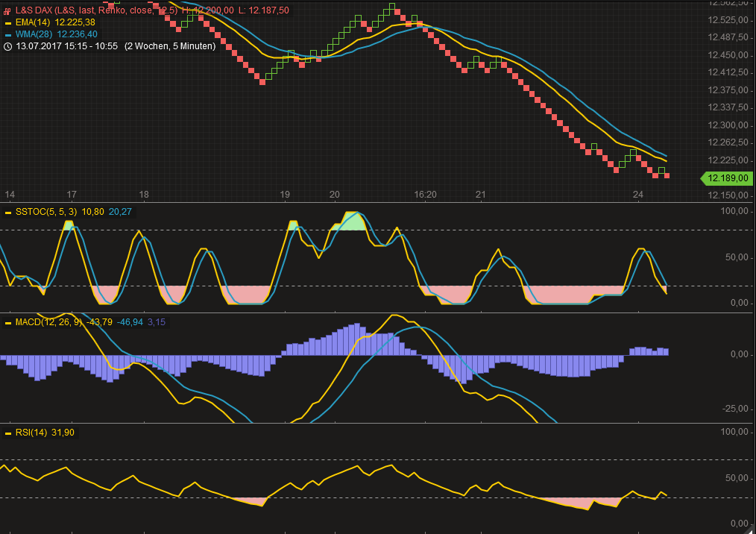Click the yellow EMA(14) legend marker

7,22
